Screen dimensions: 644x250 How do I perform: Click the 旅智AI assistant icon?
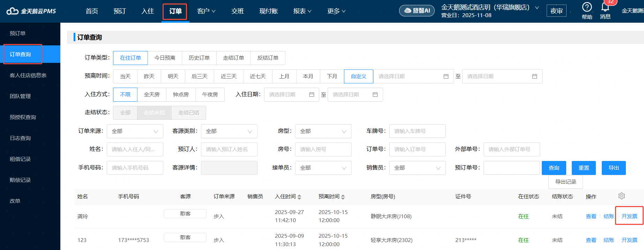pyautogui.click(x=417, y=11)
